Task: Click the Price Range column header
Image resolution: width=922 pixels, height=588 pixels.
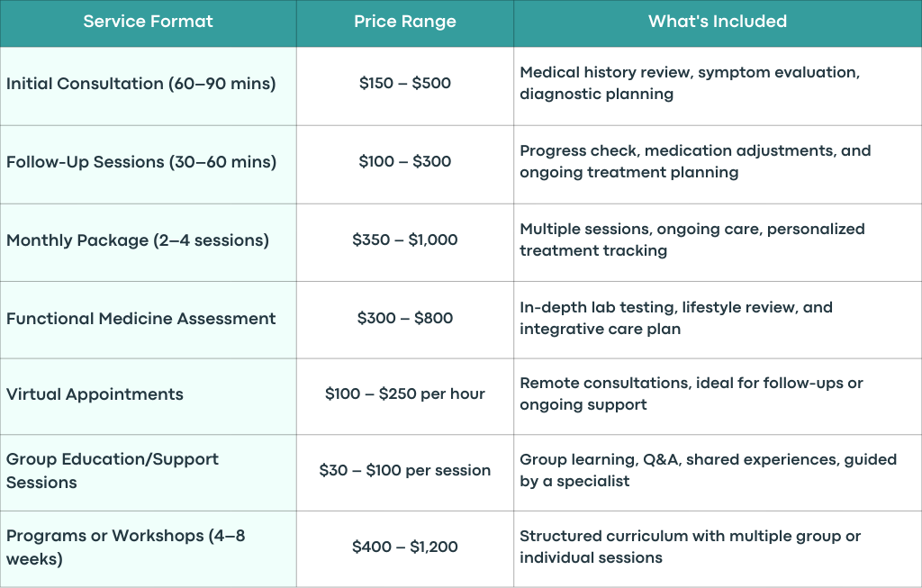Action: [x=405, y=23]
